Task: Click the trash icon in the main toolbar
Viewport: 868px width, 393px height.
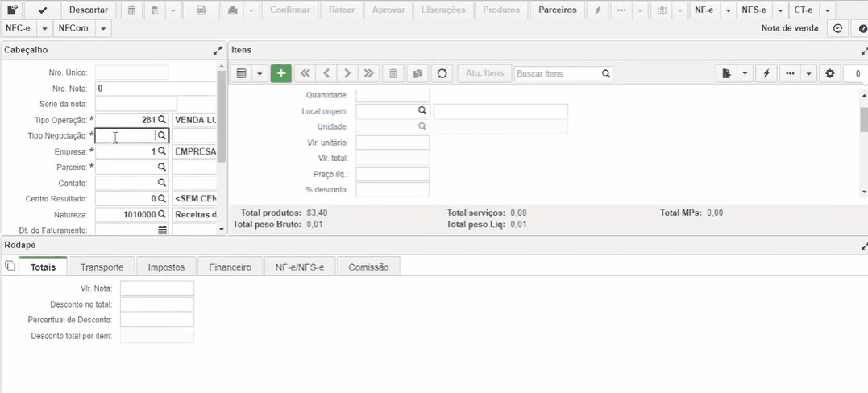Action: (x=131, y=10)
